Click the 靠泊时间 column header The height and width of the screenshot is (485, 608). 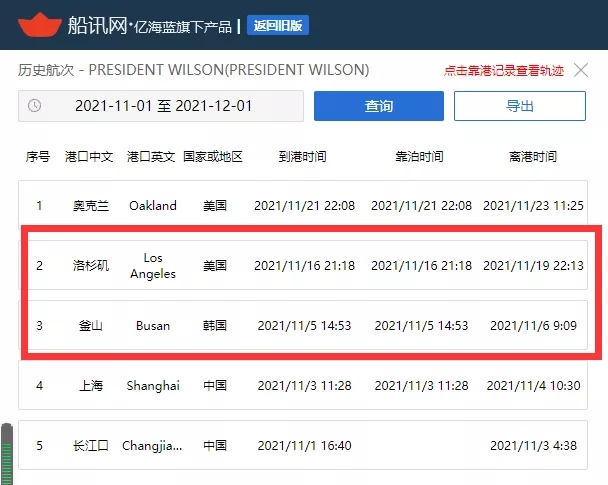tap(419, 157)
